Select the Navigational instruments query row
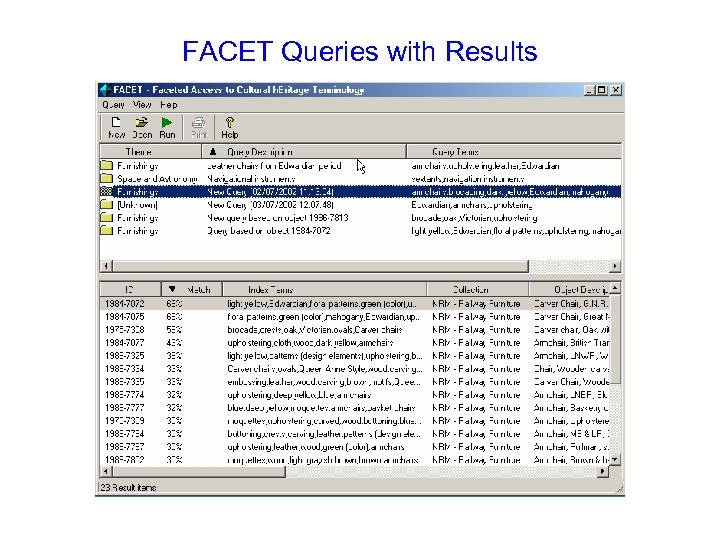 click(x=360, y=178)
